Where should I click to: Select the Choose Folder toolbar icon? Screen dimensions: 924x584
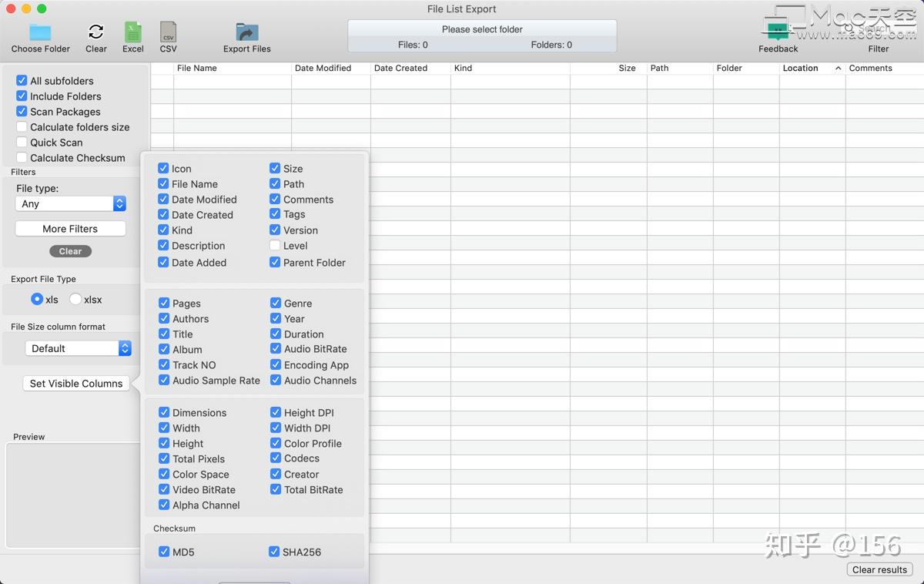(x=39, y=31)
